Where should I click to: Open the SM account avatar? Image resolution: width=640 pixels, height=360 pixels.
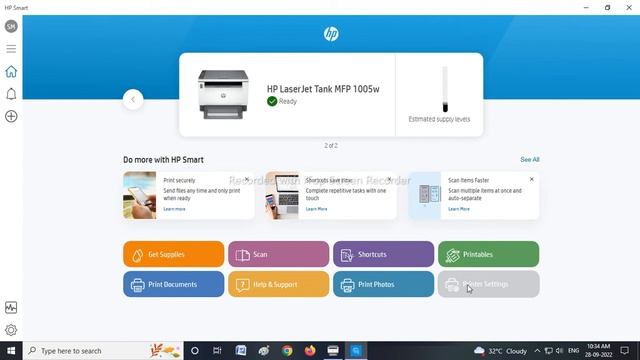pyautogui.click(x=11, y=27)
